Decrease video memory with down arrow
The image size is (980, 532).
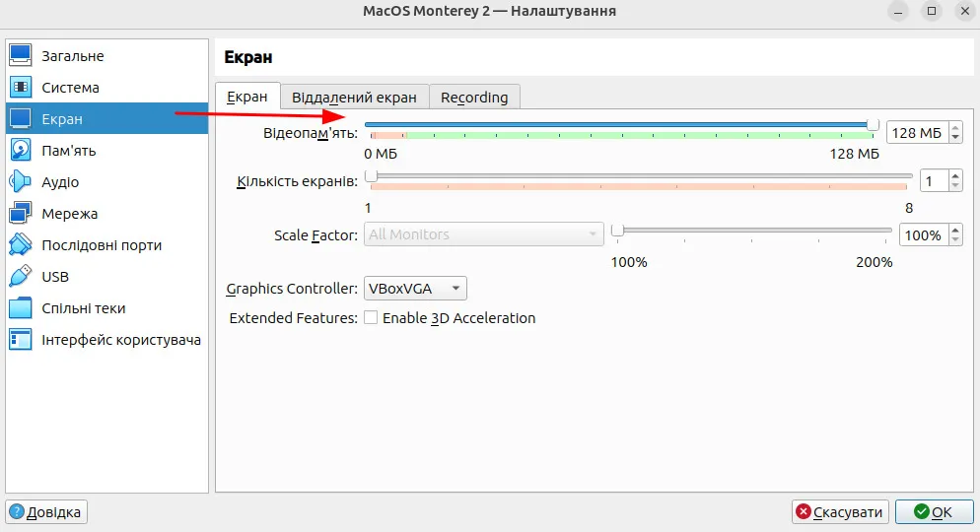pos(955,137)
